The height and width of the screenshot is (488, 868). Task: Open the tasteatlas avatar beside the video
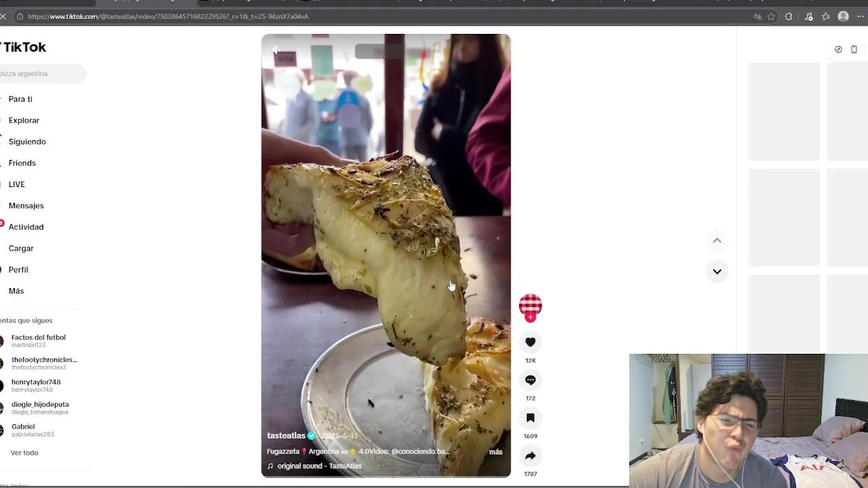click(x=530, y=306)
